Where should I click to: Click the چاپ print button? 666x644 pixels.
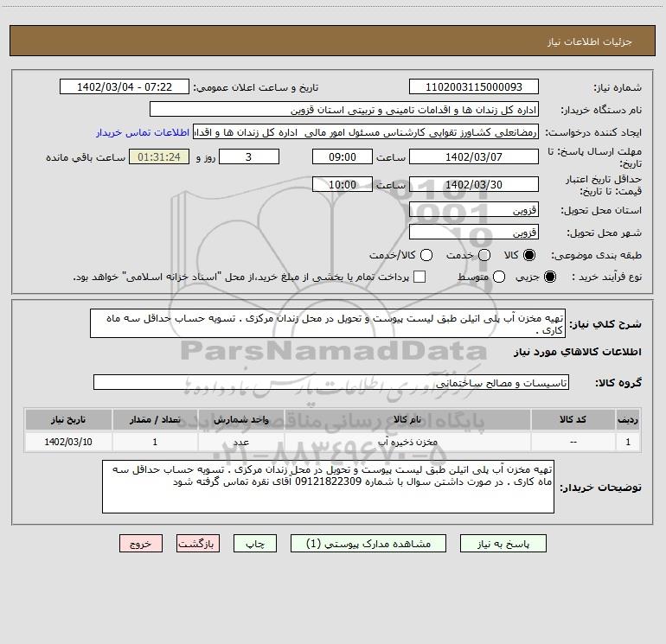[x=255, y=544]
